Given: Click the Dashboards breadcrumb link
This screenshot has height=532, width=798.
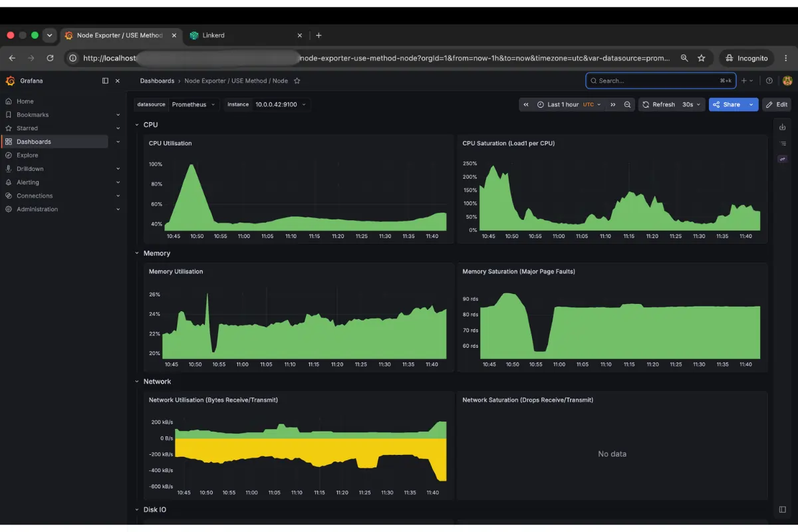Looking at the screenshot, I should pos(157,81).
